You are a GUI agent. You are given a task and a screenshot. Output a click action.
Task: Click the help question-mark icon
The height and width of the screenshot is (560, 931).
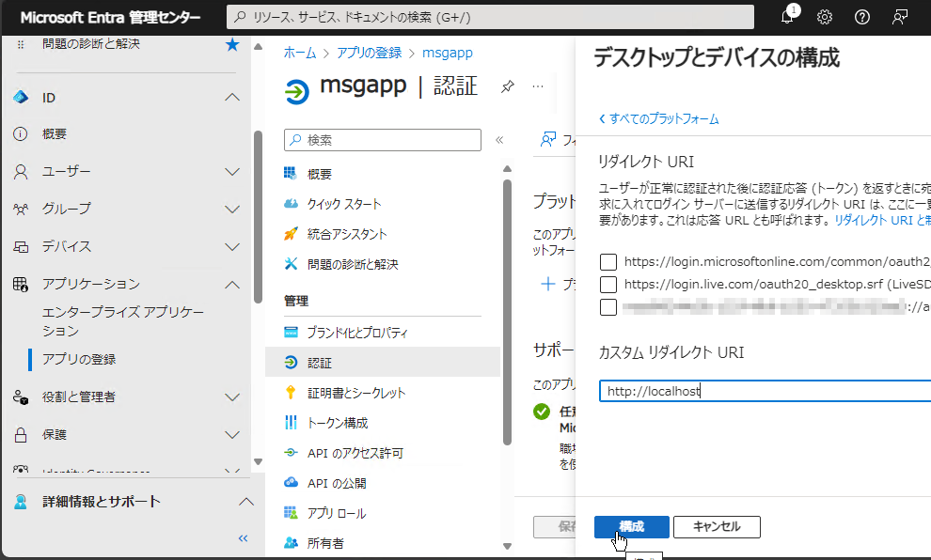[861, 16]
